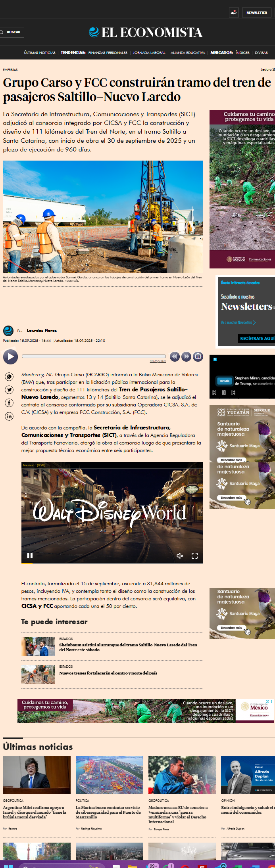Click the SICT 'Cuidamos tu camino' sidebar ad
The height and width of the screenshot is (868, 275).
242,189
